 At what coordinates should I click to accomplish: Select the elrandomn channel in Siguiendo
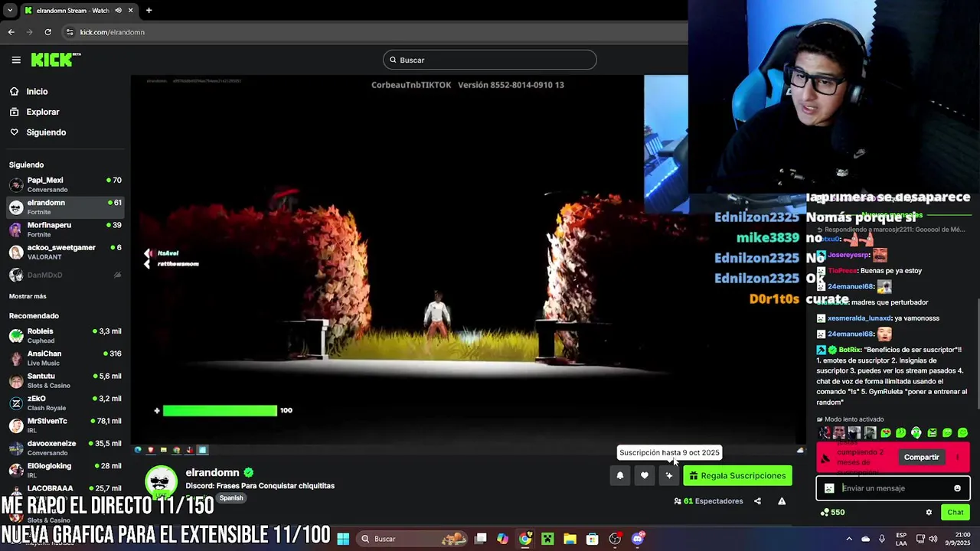[x=65, y=207]
